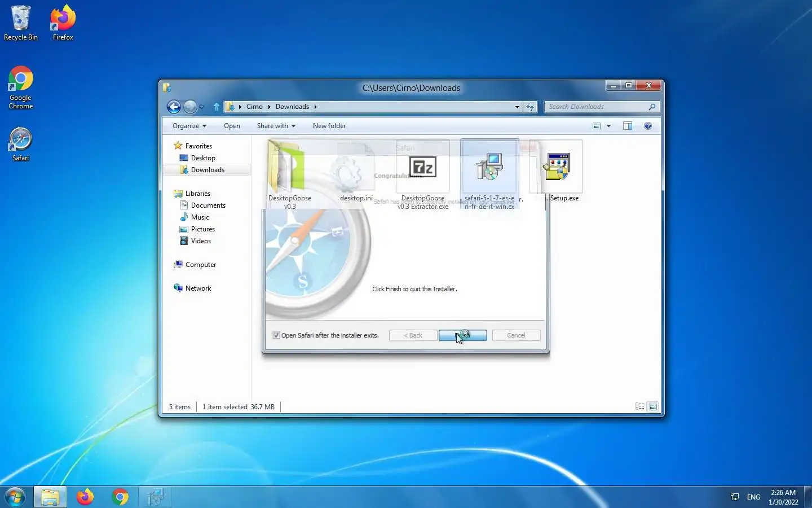Open the Recycle Bin desktop icon
This screenshot has height=508, width=812.
21,23
